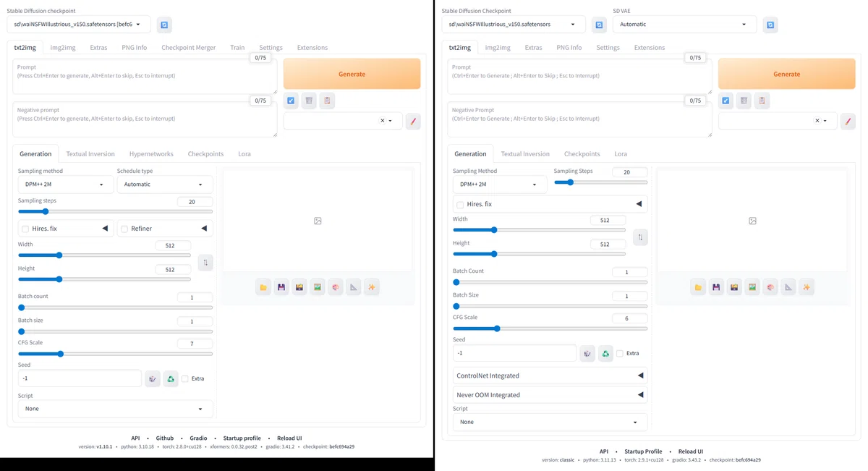Open style editor pencil in classic window

pos(848,121)
